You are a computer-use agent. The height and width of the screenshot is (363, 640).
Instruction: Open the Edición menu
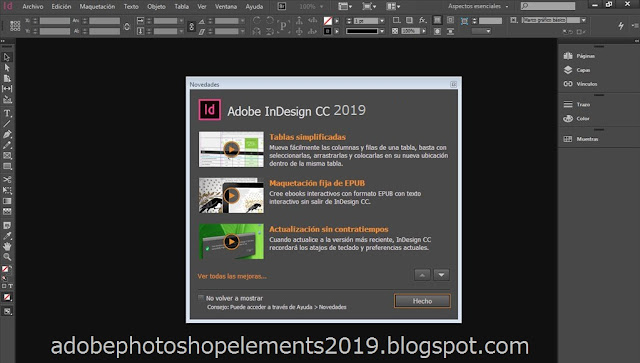[x=61, y=7]
